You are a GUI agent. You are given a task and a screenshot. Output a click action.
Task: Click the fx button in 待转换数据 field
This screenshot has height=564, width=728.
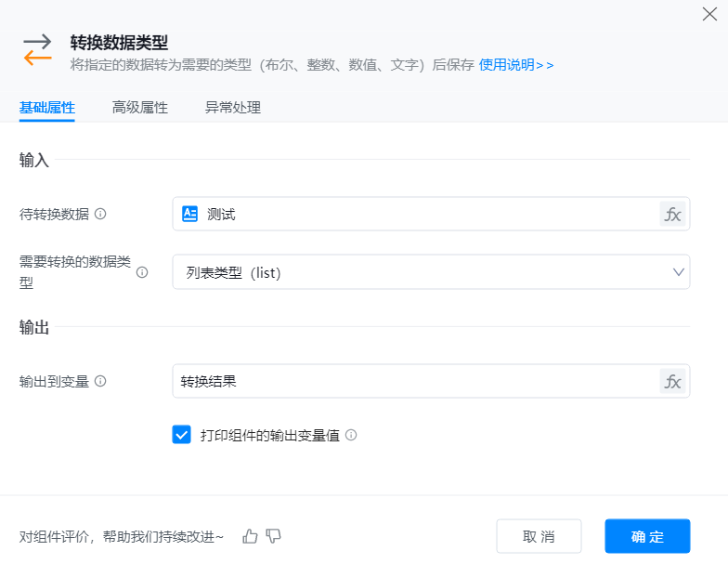coord(672,214)
